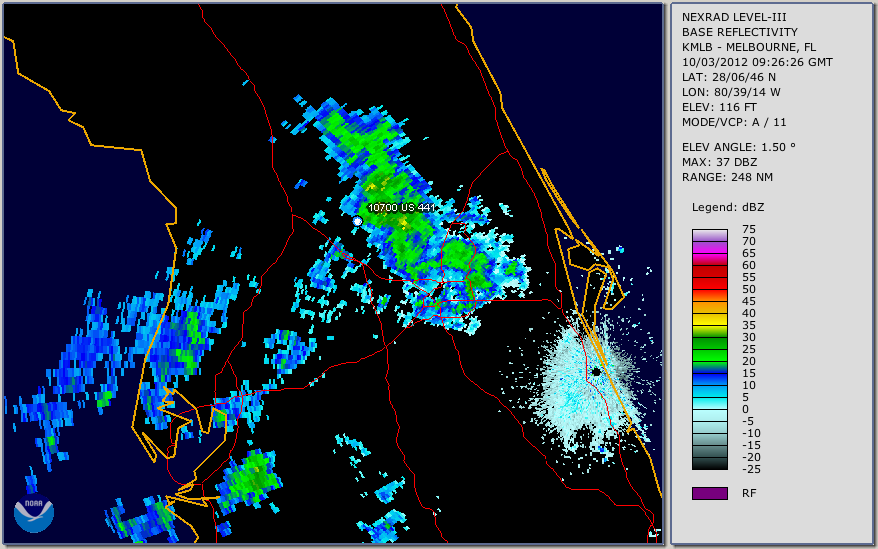878x549 pixels.
Task: Click the -25 value on the legend scale
Action: [x=751, y=469]
